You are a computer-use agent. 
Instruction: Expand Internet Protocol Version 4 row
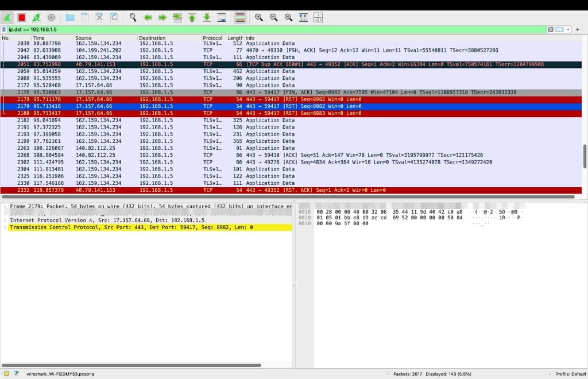point(5,221)
